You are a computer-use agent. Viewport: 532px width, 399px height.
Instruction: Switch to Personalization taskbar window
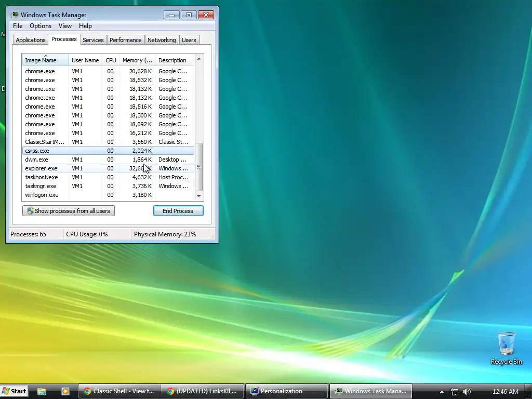coord(287,391)
